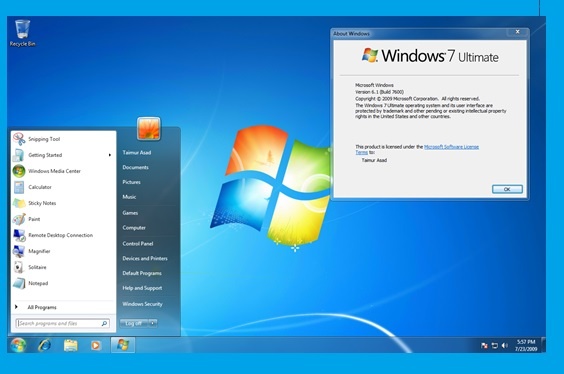The image size is (564, 374).
Task: Open Music from Start menu
Action: [129, 197]
